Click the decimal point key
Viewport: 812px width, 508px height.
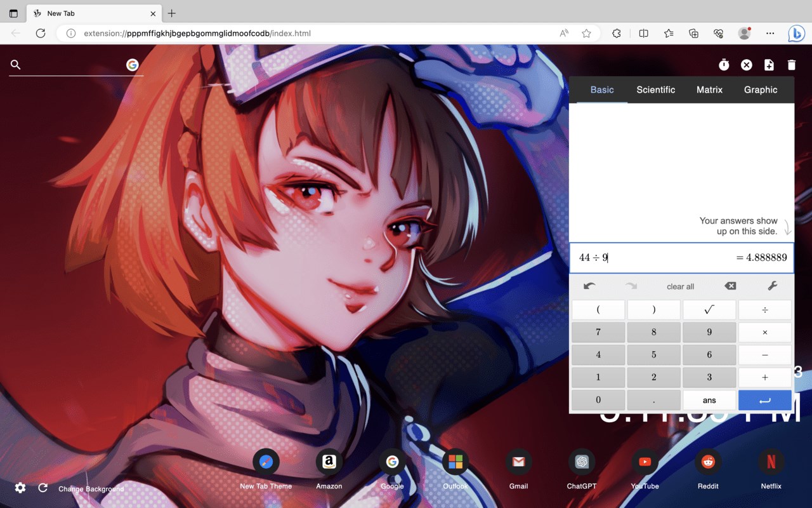653,400
